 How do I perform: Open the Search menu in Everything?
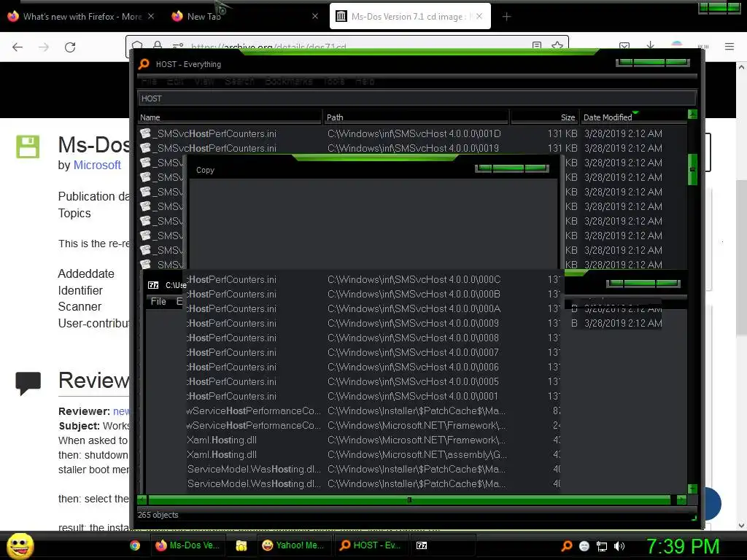click(x=239, y=82)
